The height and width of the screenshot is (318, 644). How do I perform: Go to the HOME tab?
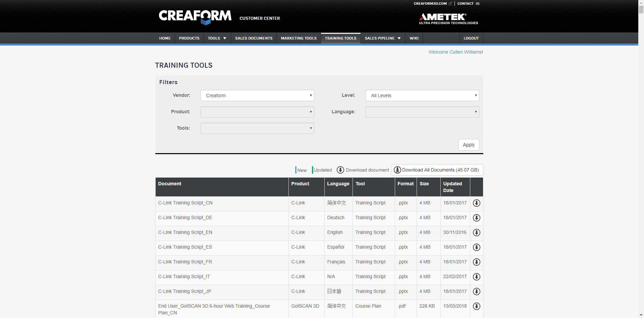pyautogui.click(x=165, y=38)
